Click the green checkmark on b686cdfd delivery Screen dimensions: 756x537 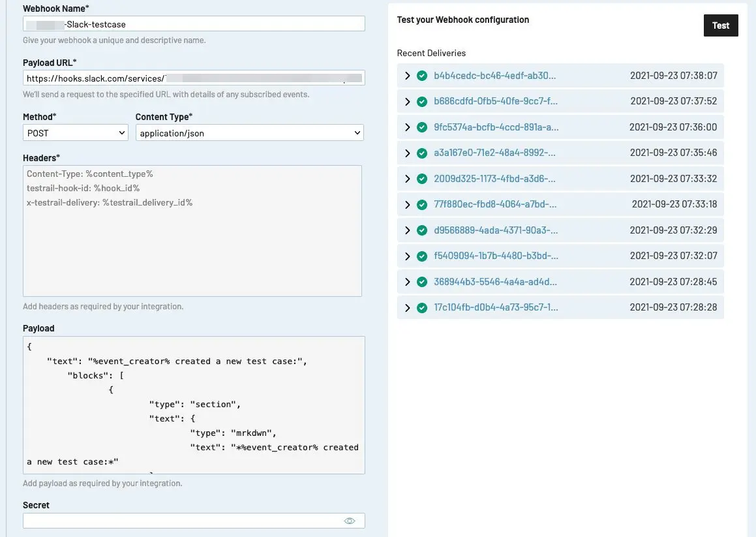[422, 101]
